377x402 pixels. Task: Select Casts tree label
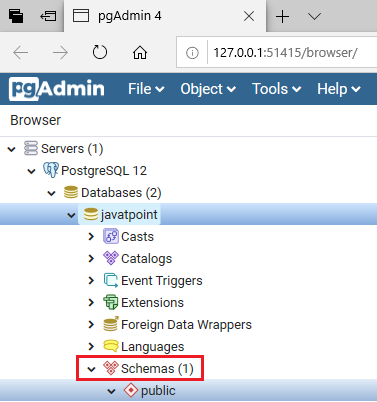coord(137,237)
